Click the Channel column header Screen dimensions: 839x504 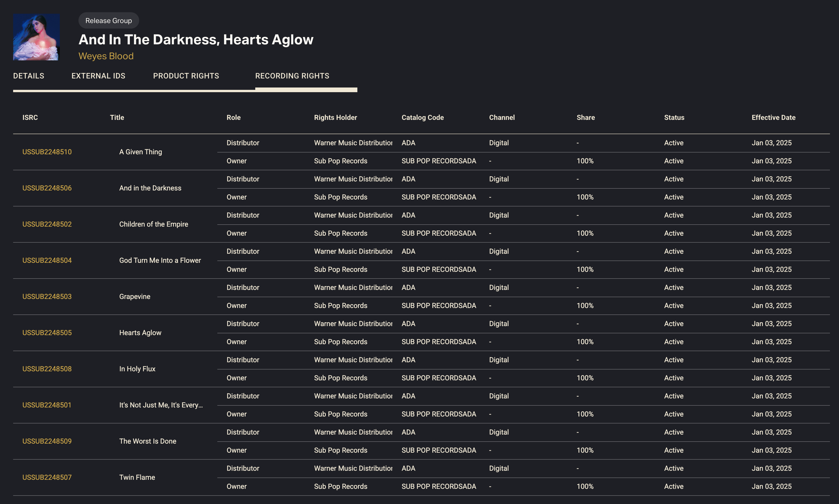[x=502, y=118]
